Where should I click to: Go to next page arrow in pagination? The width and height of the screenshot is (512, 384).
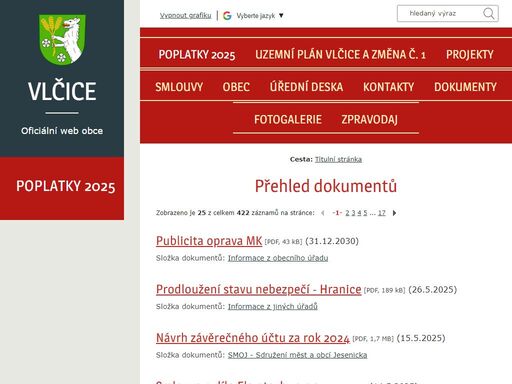(394, 213)
